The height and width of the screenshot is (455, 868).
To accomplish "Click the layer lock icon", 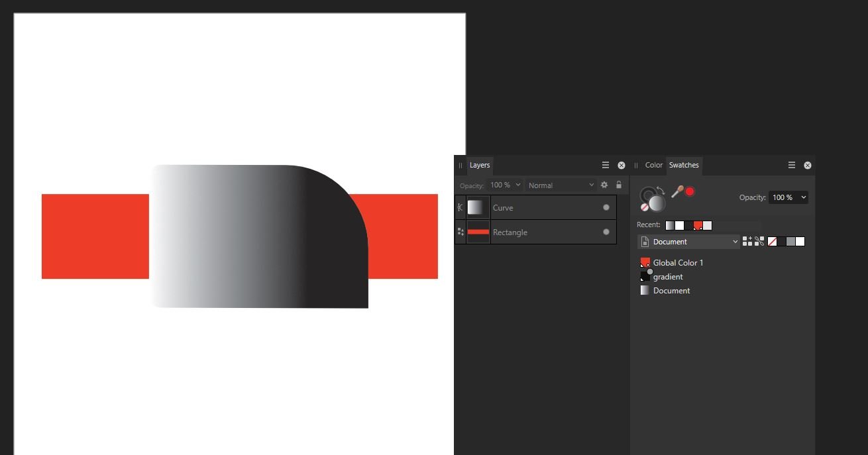I will tap(619, 185).
